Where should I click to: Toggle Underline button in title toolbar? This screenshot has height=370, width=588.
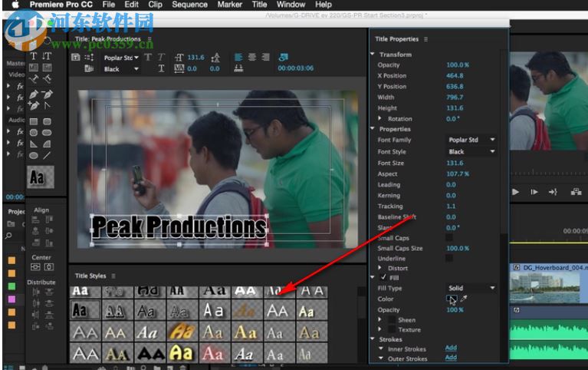[161, 68]
